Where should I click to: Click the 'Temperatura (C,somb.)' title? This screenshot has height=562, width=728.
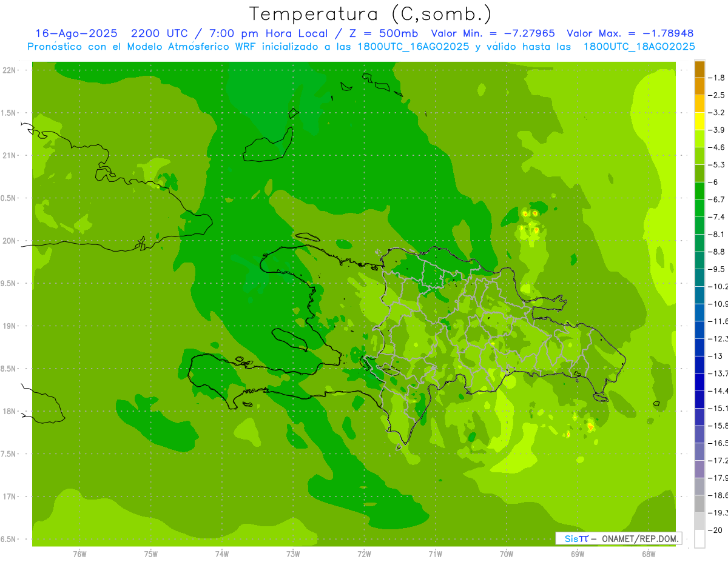click(x=371, y=15)
